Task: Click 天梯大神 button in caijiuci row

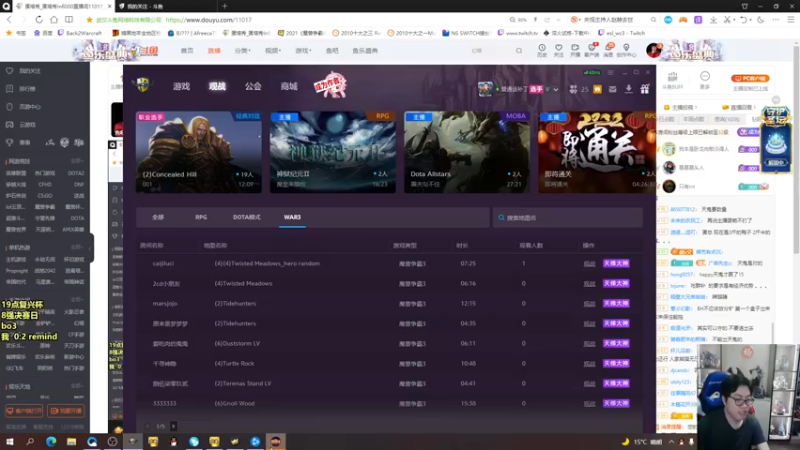Action: (x=616, y=264)
